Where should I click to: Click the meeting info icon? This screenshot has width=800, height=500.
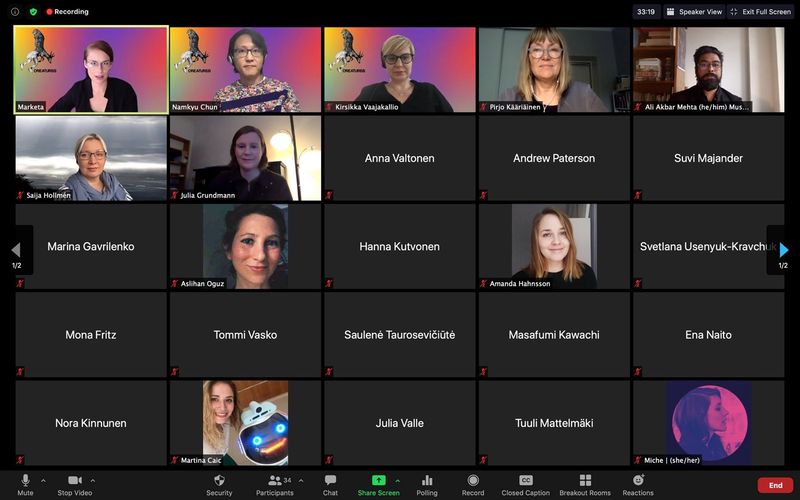coord(15,12)
